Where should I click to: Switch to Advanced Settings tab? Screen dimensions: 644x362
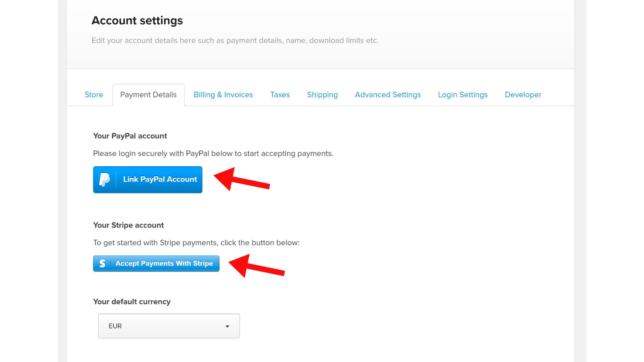coord(388,95)
